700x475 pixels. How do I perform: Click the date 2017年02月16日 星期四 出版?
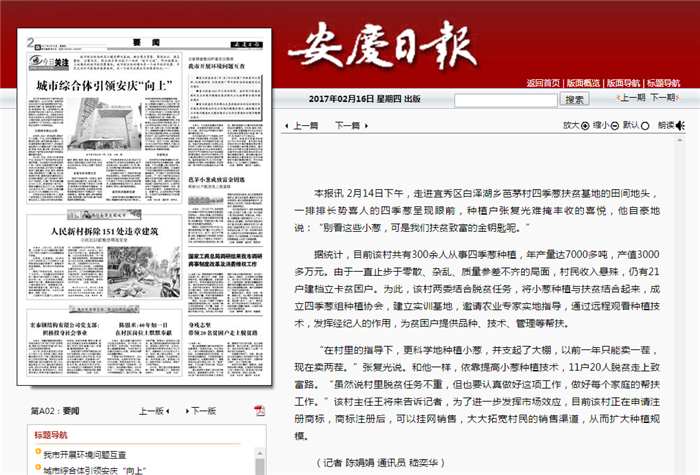pos(365,99)
